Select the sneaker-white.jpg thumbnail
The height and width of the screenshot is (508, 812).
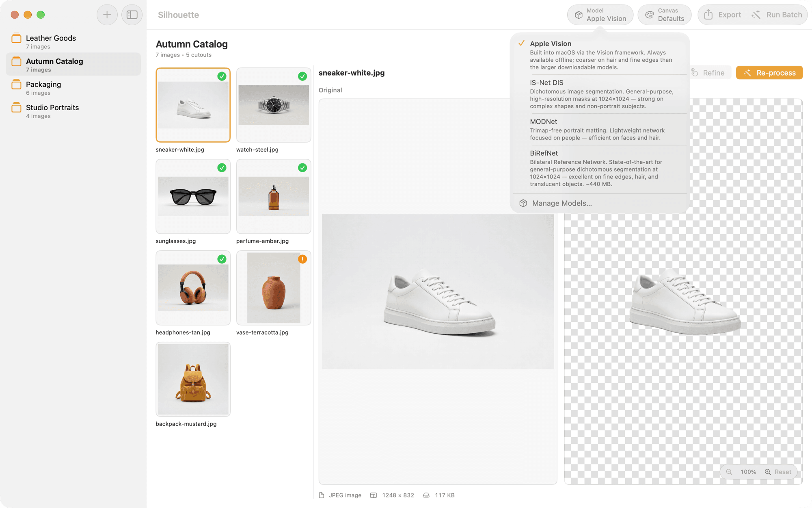coord(193,105)
